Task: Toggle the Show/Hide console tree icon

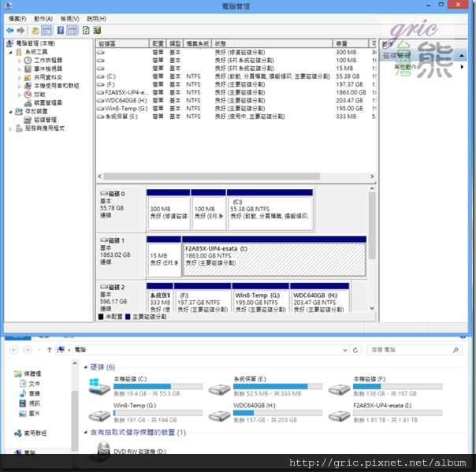Action: click(x=46, y=31)
